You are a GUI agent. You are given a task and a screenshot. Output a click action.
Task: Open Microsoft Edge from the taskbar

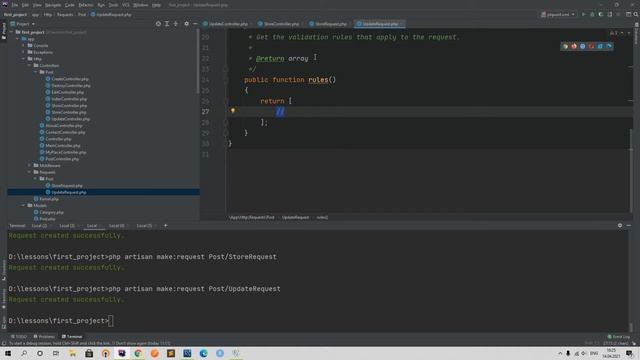(203, 353)
